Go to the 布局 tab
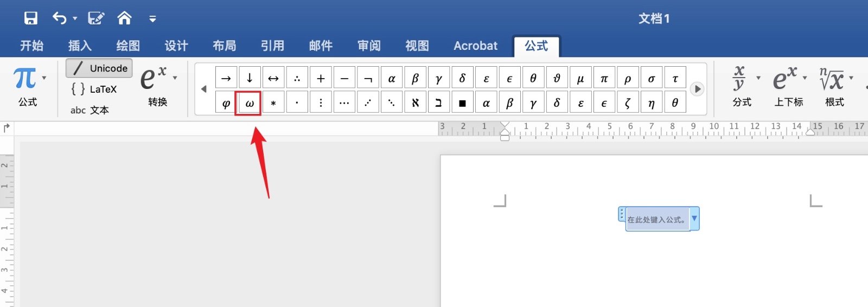868x307 pixels. pos(224,46)
